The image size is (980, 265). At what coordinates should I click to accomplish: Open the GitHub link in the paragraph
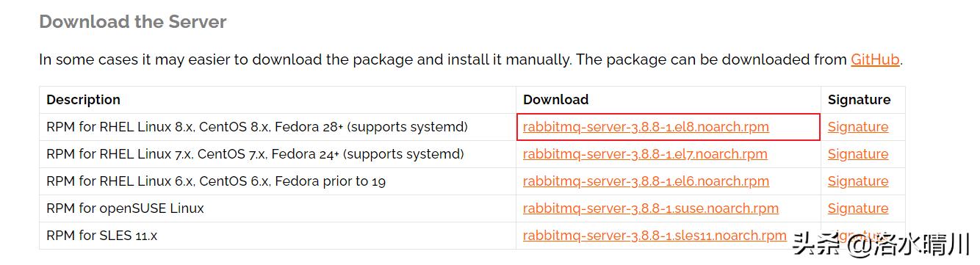875,60
